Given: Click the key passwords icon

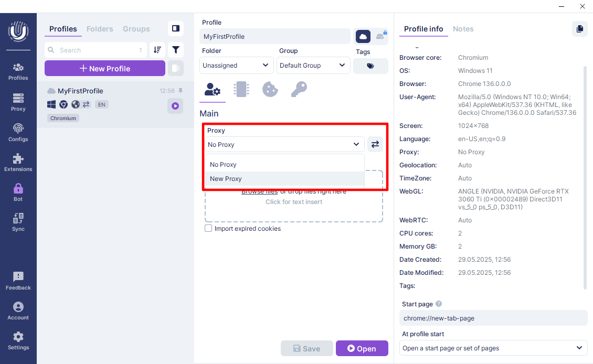Looking at the screenshot, I should pos(299,89).
